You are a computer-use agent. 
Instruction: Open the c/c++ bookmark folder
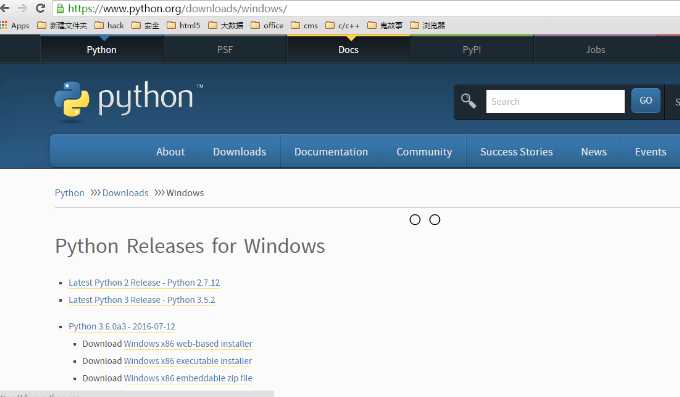pos(342,26)
